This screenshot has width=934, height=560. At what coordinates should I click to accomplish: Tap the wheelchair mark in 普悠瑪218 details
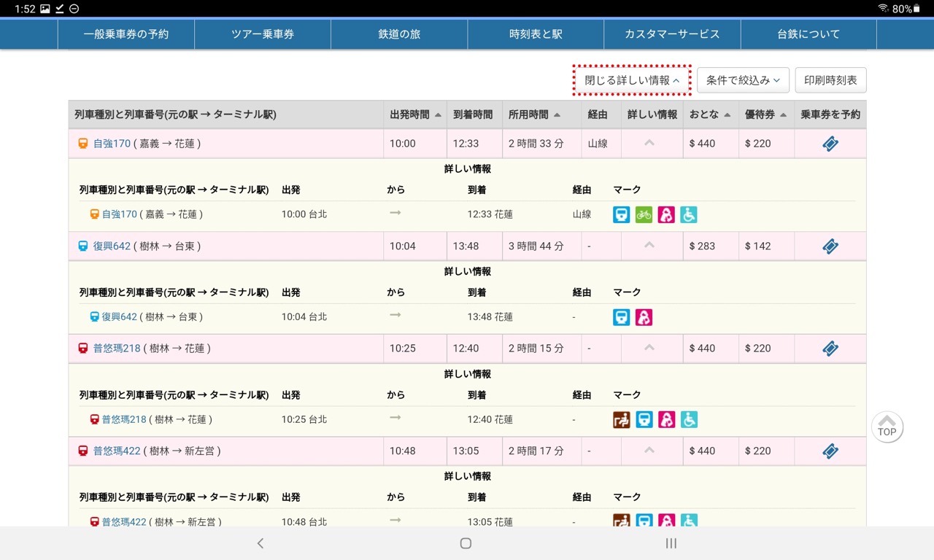tap(689, 419)
